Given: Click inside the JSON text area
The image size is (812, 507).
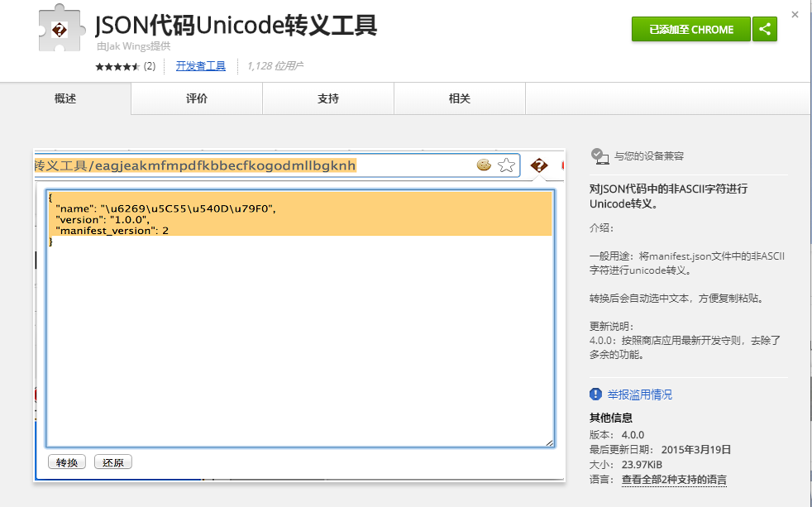Looking at the screenshot, I should click(x=300, y=318).
